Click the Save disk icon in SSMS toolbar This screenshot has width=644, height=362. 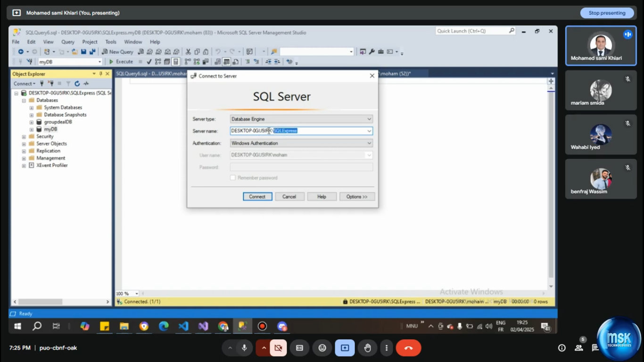pos(83,52)
